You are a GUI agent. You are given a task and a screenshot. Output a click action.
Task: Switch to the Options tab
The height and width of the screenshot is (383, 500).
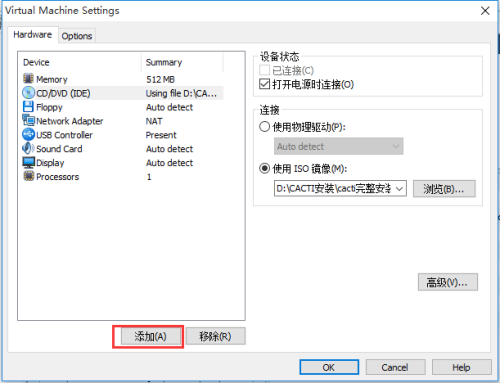point(77,36)
